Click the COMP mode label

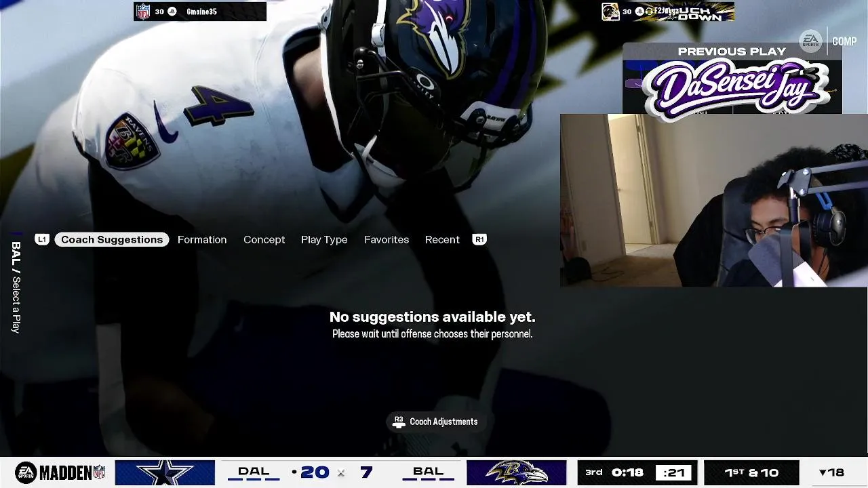844,41
